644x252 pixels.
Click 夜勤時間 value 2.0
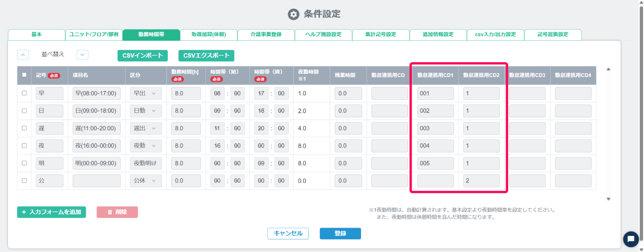tap(302, 111)
